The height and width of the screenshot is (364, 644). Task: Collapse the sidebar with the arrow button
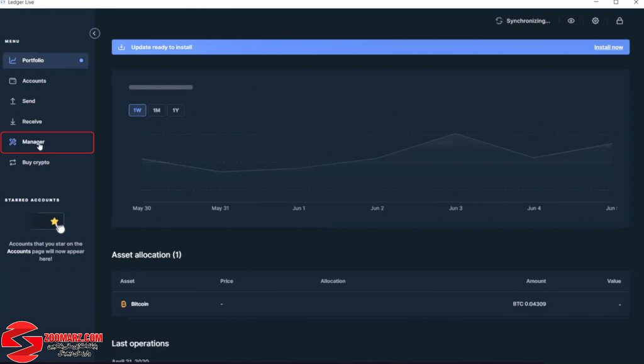tap(94, 33)
